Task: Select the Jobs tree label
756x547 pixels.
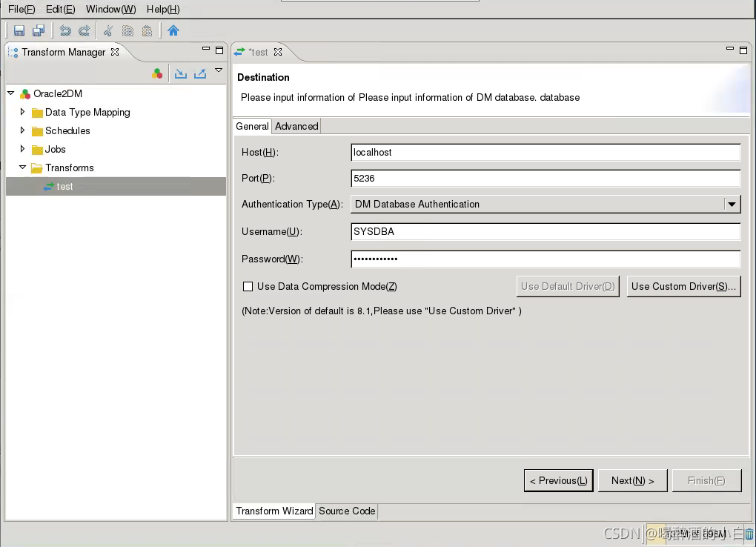Action: pos(56,150)
